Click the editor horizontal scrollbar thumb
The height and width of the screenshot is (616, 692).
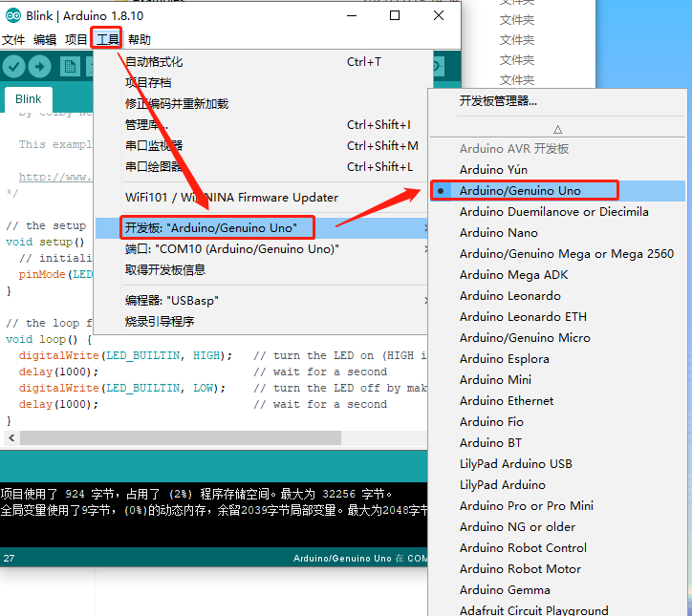(181, 437)
